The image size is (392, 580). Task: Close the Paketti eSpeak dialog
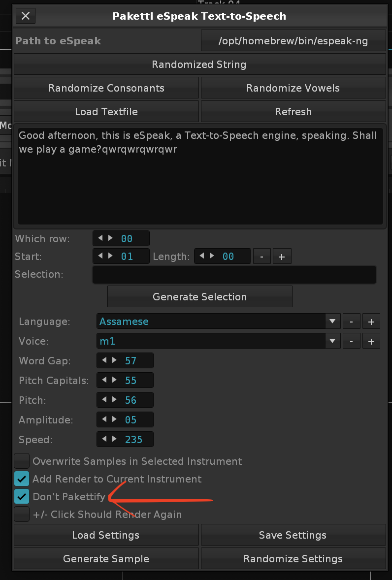click(26, 16)
